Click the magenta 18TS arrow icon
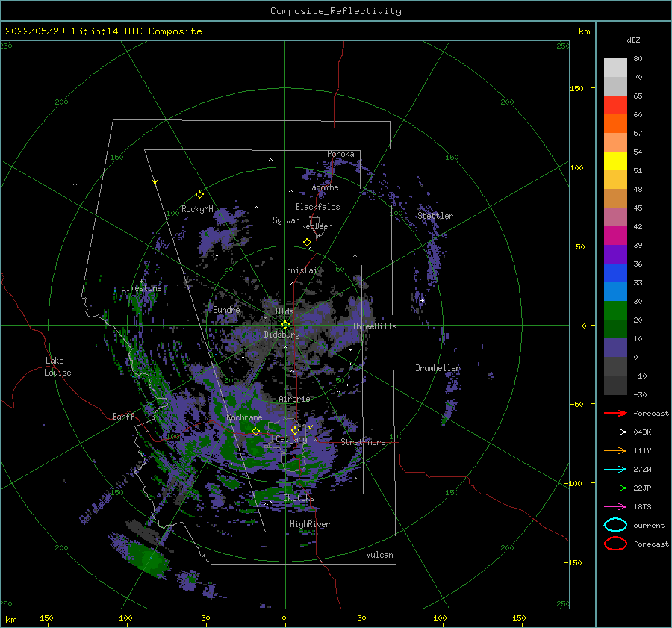The height and width of the screenshot is (628, 672). 615,507
